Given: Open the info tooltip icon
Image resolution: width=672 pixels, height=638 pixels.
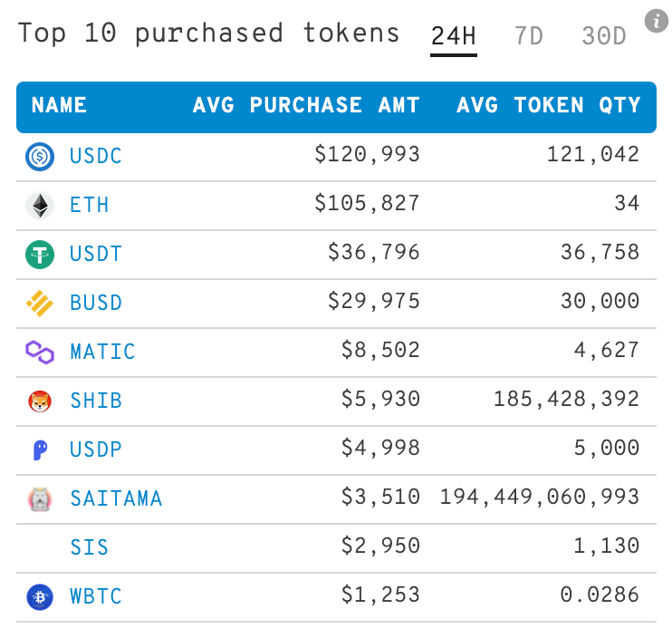Looking at the screenshot, I should tap(656, 19).
